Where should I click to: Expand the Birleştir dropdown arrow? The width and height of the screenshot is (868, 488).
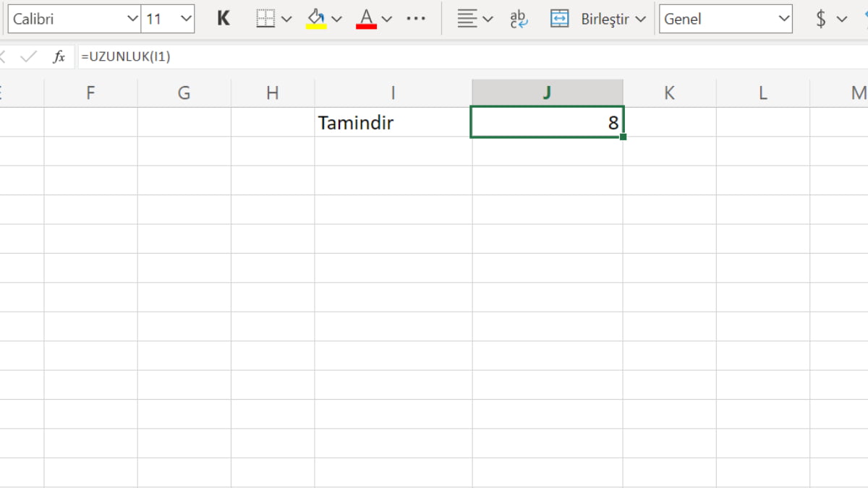pyautogui.click(x=640, y=19)
